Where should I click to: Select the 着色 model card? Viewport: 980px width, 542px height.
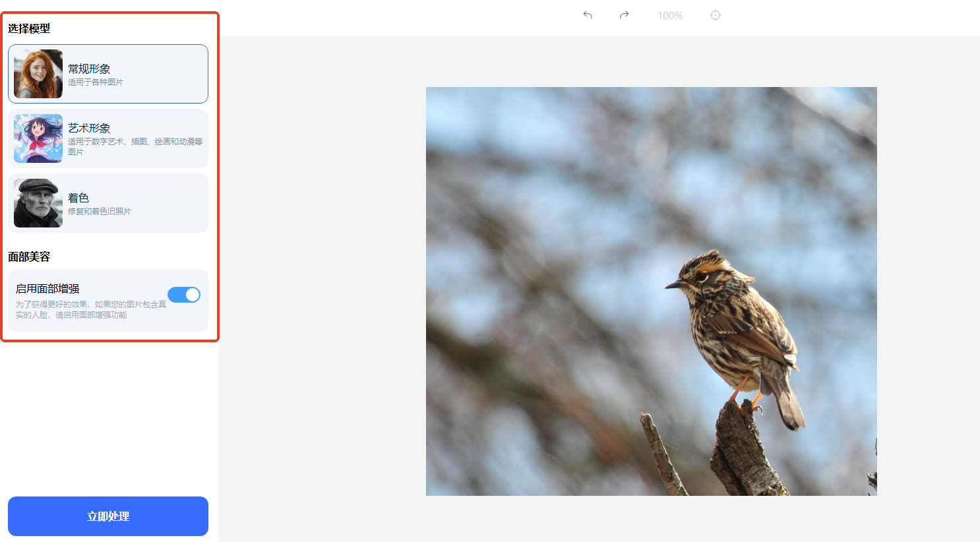108,203
